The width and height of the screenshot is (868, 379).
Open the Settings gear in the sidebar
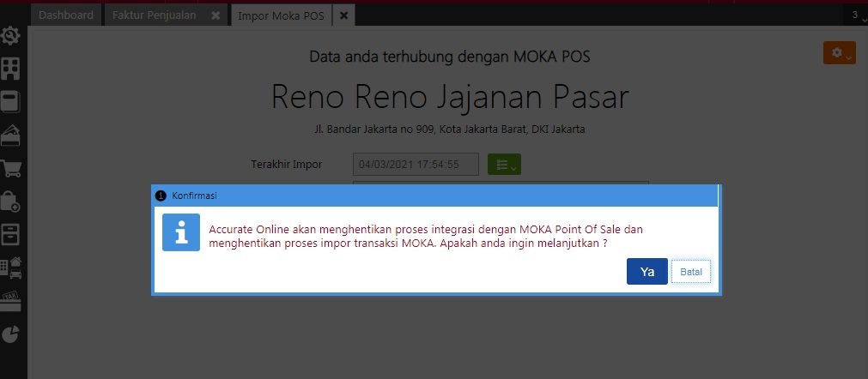point(11,36)
